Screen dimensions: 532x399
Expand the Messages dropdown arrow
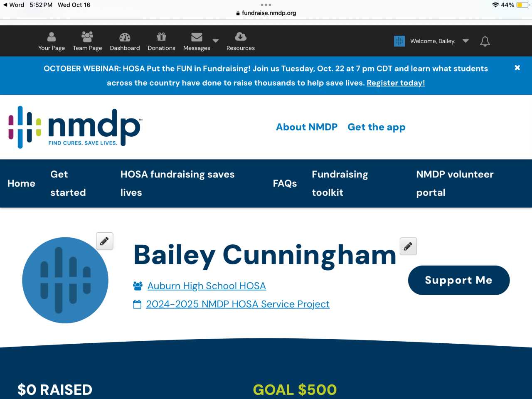pyautogui.click(x=216, y=41)
